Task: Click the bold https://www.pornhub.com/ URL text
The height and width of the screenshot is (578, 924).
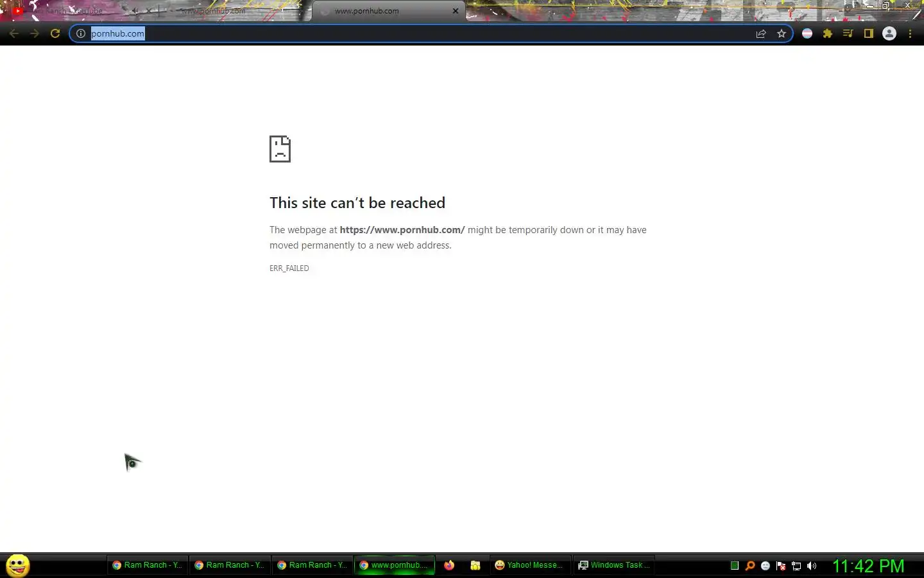Action: (402, 230)
